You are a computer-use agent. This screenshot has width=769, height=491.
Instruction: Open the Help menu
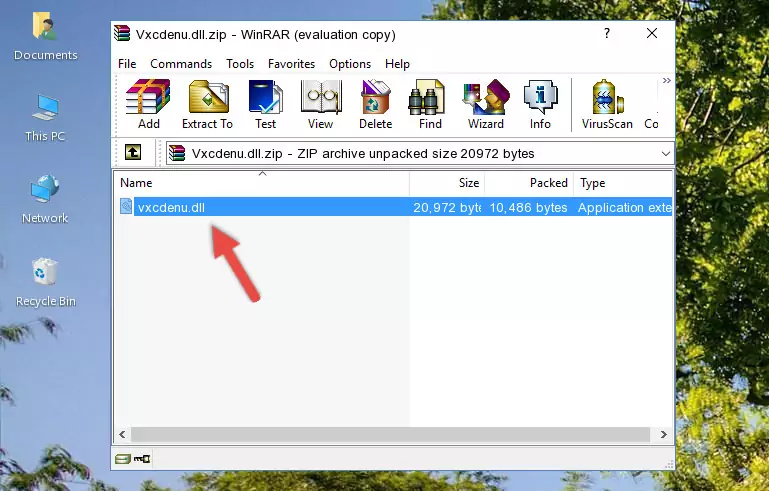pyautogui.click(x=397, y=64)
